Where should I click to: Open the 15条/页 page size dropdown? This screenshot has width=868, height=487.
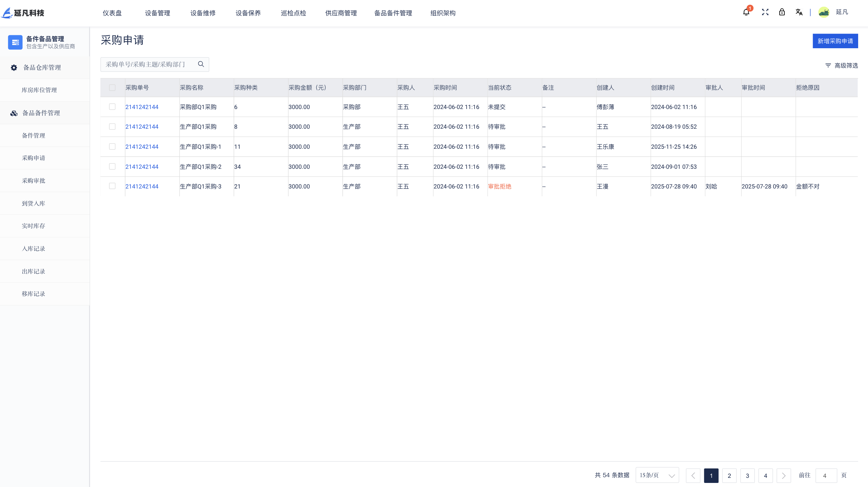coord(657,475)
